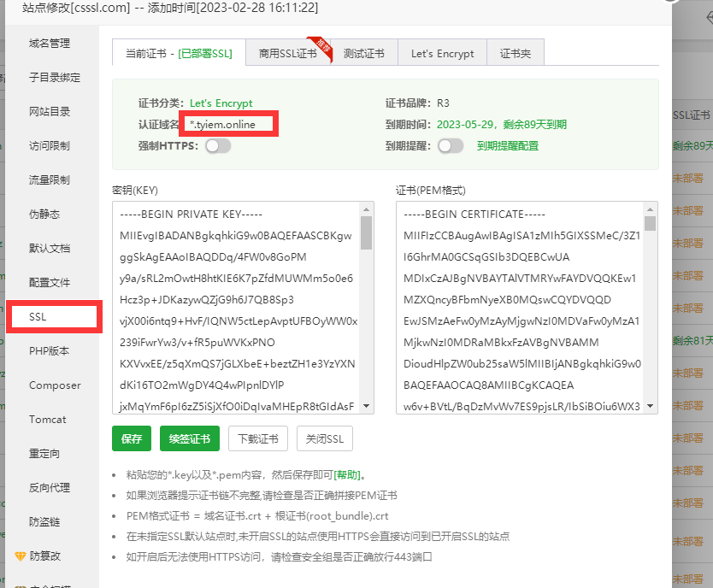The height and width of the screenshot is (588, 713).
Task: Click the *.tyiem.online domain text
Action: tap(222, 125)
